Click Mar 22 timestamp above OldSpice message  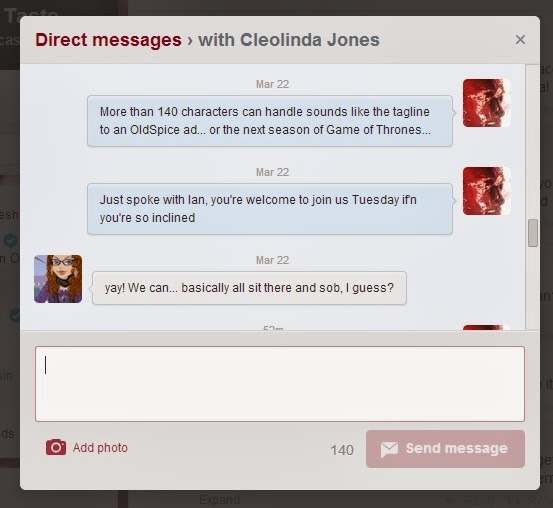coord(272,84)
